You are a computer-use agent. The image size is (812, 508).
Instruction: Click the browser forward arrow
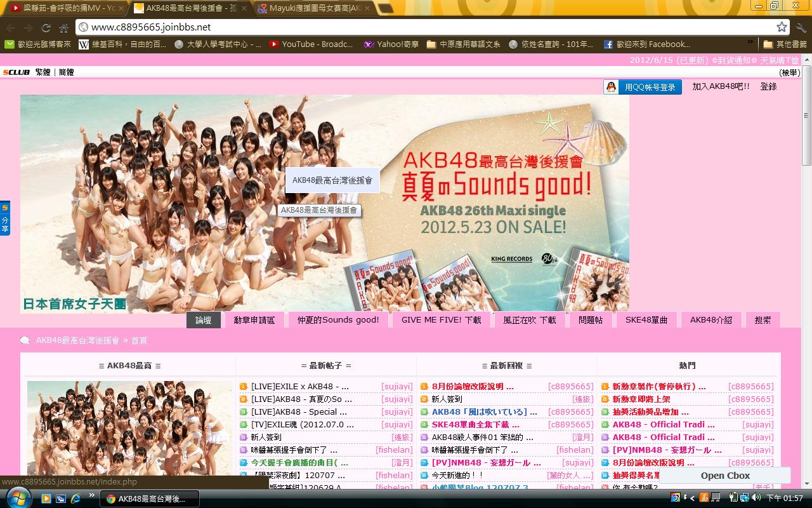(x=28, y=27)
